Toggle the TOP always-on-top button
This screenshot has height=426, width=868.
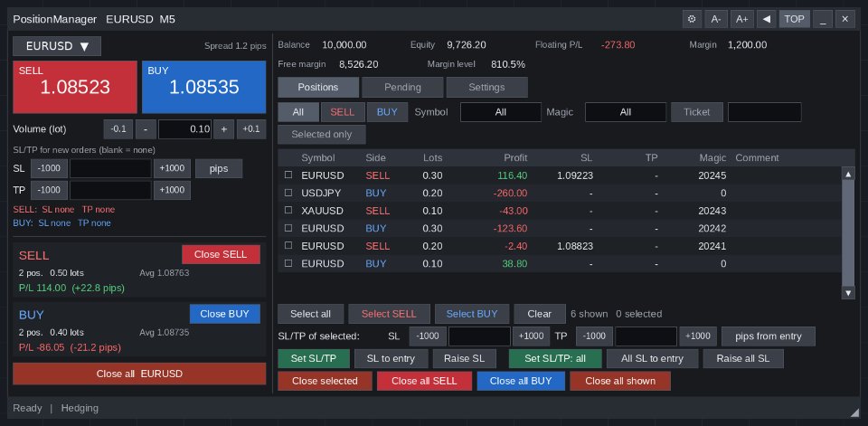pos(795,19)
